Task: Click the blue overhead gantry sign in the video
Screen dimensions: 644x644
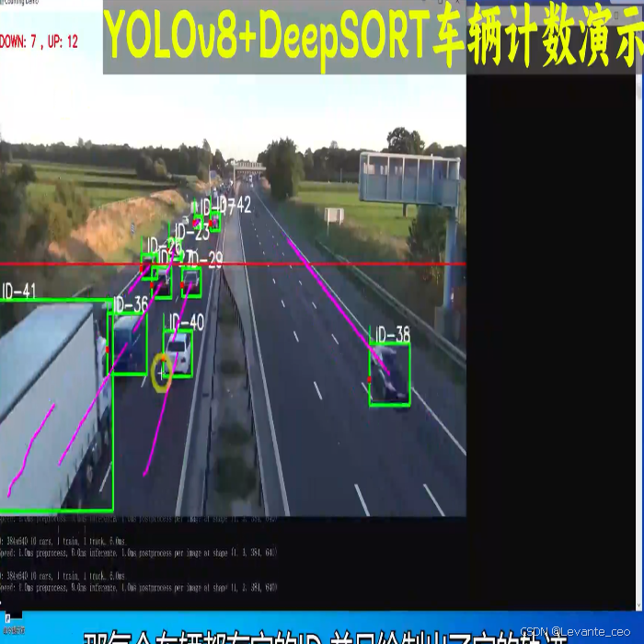Action: coord(410,178)
